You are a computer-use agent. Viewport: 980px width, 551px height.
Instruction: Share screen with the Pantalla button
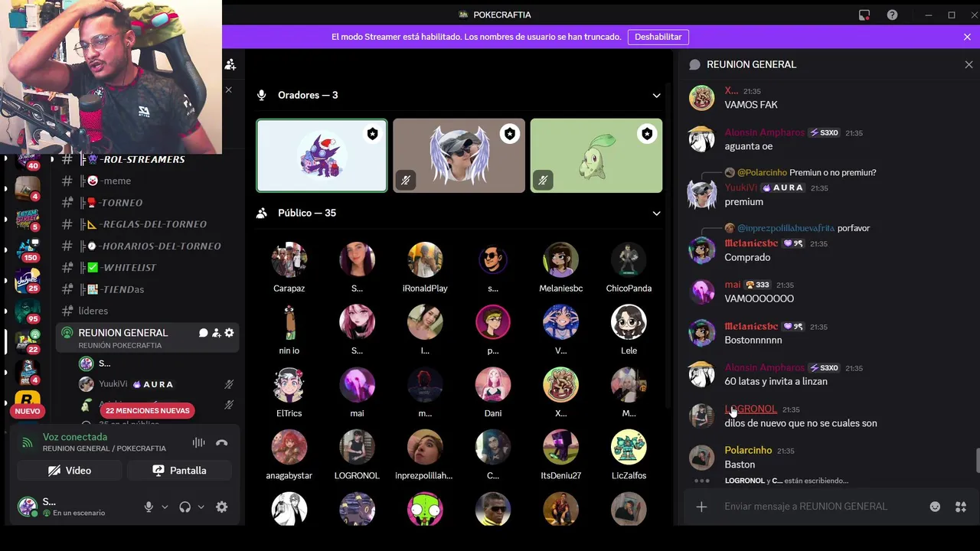point(179,471)
